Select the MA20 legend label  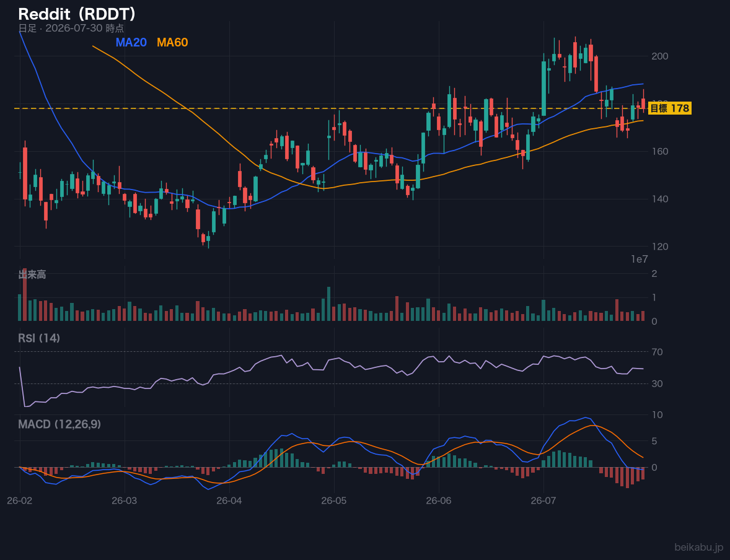(x=131, y=42)
